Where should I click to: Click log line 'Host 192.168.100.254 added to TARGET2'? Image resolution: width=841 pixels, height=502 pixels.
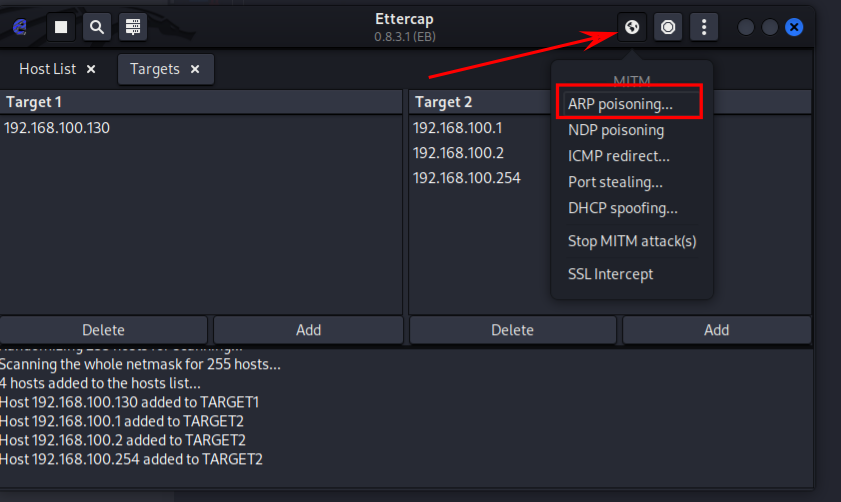pos(131,459)
